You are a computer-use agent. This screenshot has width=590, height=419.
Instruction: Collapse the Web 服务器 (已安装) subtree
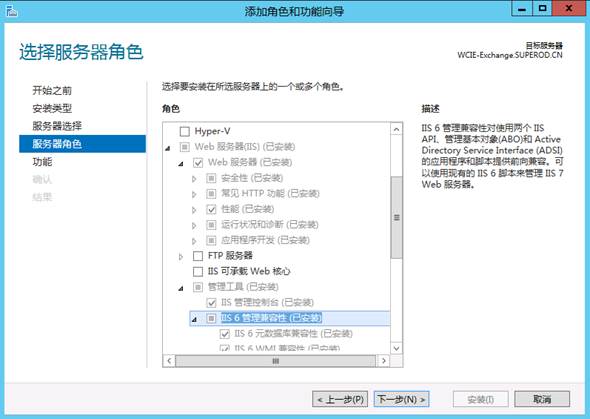pyautogui.click(x=181, y=164)
